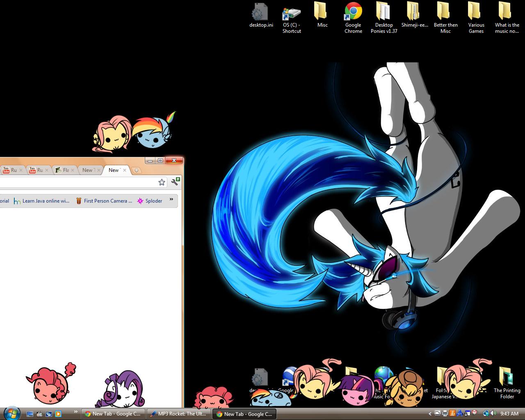This screenshot has width=525, height=420.
Task: Click the Rarity desktop pony sprite
Action: pyautogui.click(x=120, y=389)
